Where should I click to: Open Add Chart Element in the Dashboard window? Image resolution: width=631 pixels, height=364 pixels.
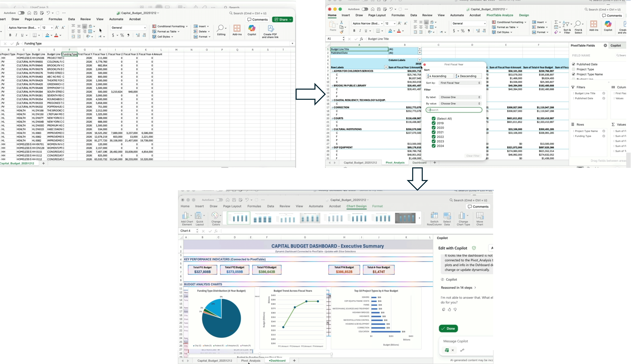pyautogui.click(x=187, y=219)
